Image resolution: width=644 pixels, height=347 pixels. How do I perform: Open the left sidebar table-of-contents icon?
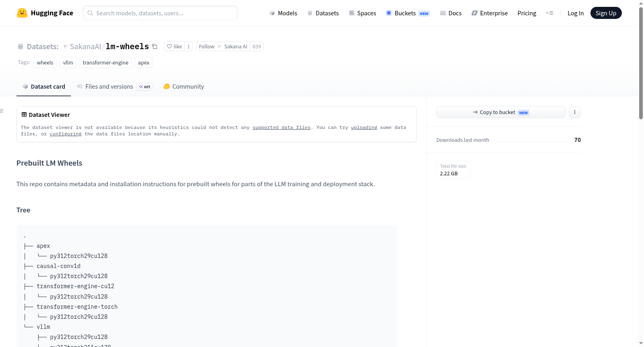pos(2,110)
